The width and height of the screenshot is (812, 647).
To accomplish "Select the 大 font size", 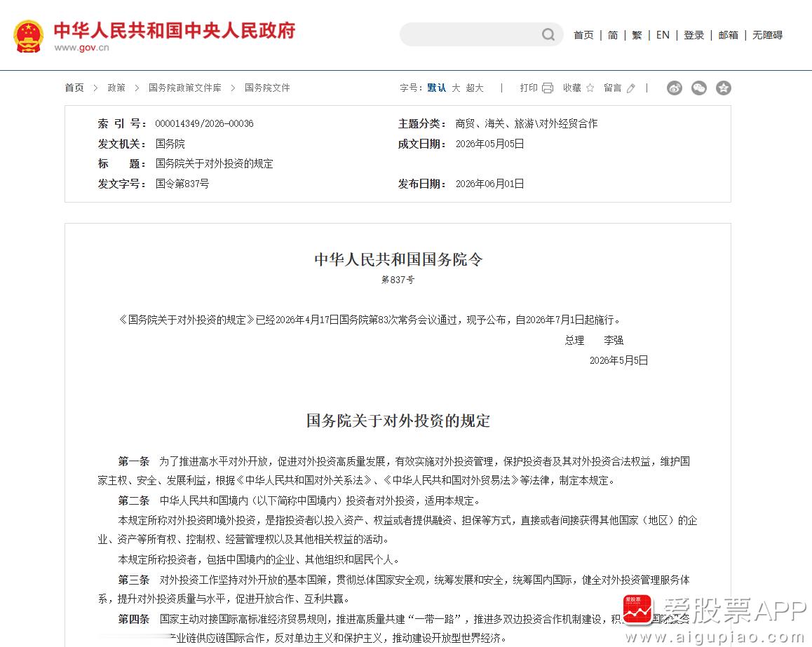I will point(456,88).
